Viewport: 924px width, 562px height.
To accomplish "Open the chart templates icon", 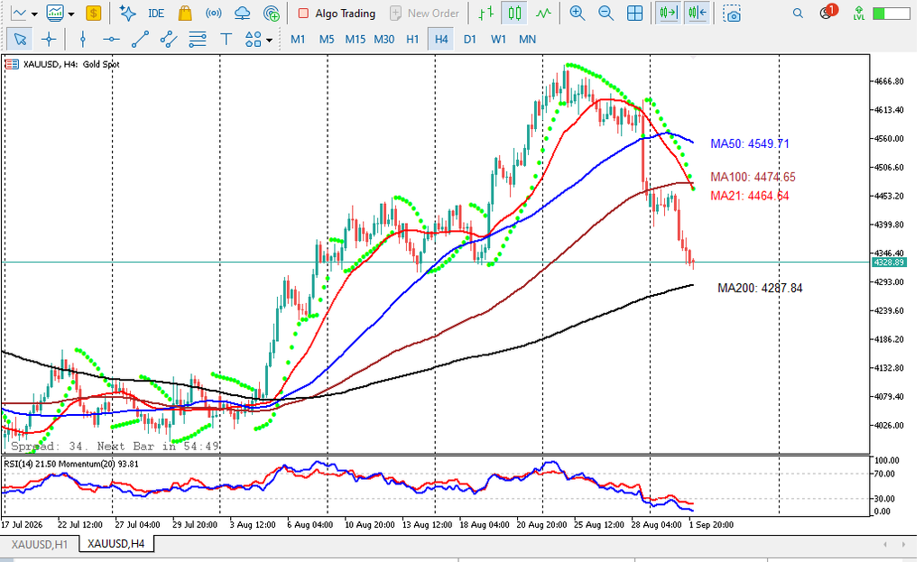I will [x=55, y=13].
